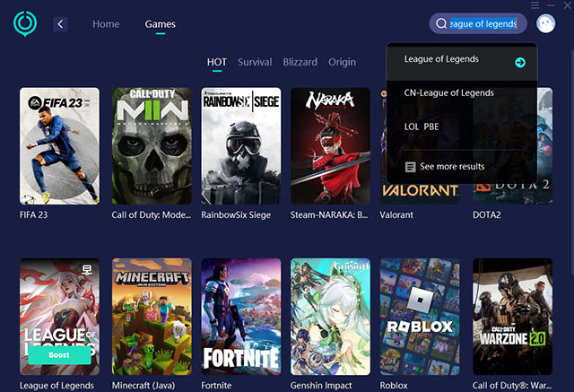Click League of Legends title under cover
The width and height of the screenshot is (574, 392).
(57, 386)
